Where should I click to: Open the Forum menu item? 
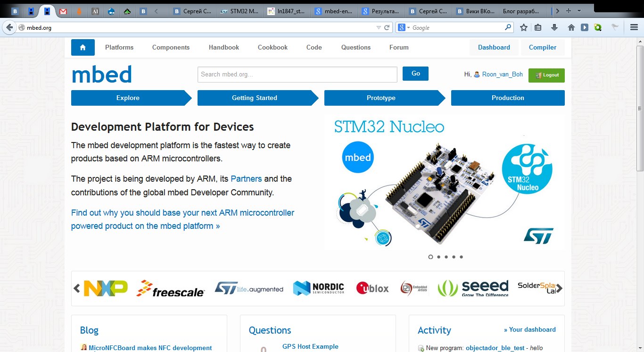[399, 47]
